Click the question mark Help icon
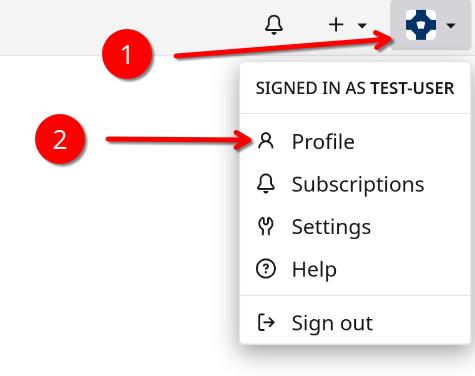Image resolution: width=475 pixels, height=376 pixels. 266,269
